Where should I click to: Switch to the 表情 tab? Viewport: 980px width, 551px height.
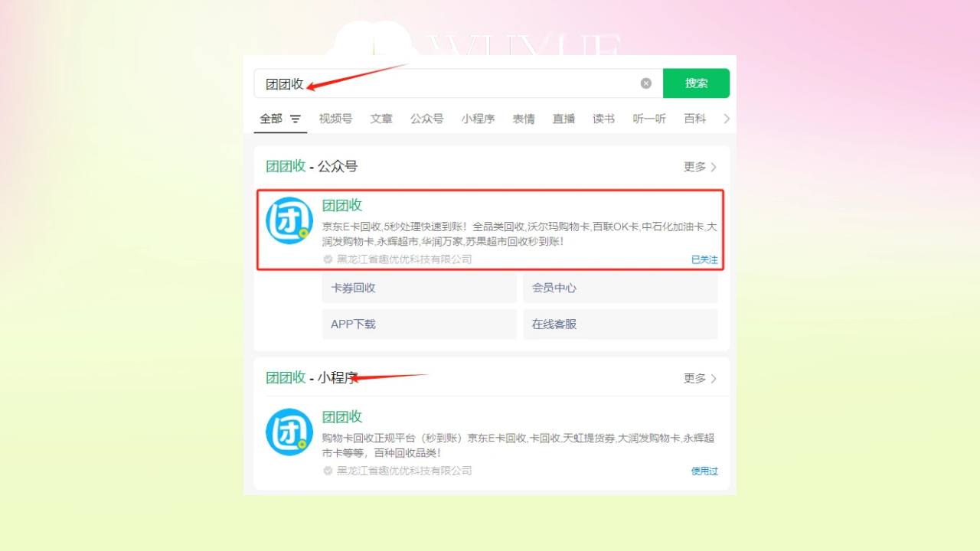click(x=524, y=119)
